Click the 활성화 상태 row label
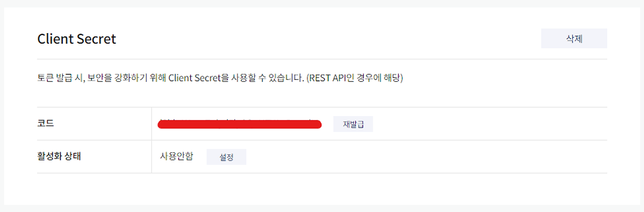 coord(59,156)
